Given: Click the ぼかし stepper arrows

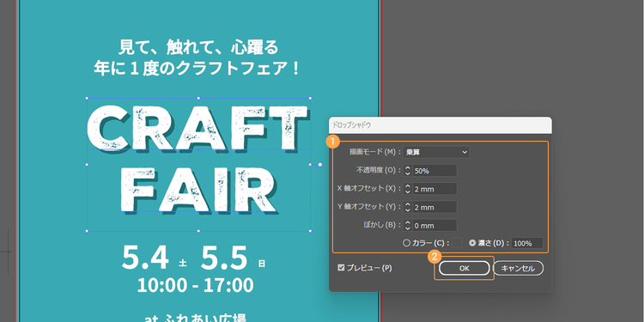Looking at the screenshot, I should click(x=407, y=226).
